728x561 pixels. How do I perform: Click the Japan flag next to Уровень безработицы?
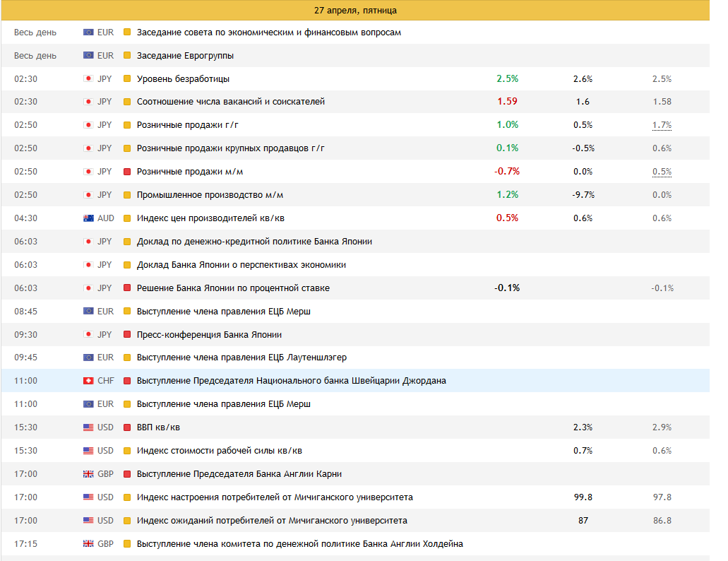click(x=88, y=78)
